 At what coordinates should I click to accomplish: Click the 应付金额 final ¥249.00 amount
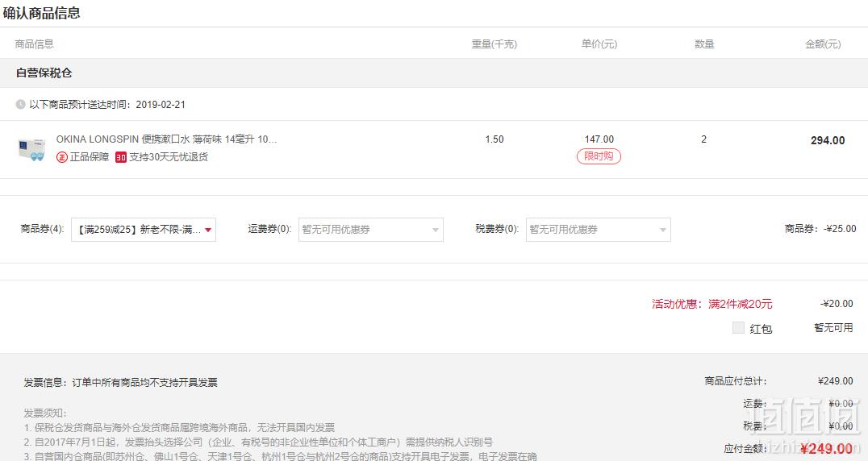[x=826, y=448]
